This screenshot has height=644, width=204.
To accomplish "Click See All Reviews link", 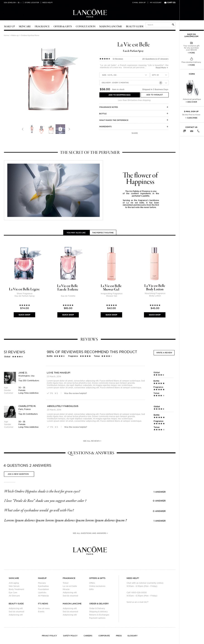I will pos(92,441).
